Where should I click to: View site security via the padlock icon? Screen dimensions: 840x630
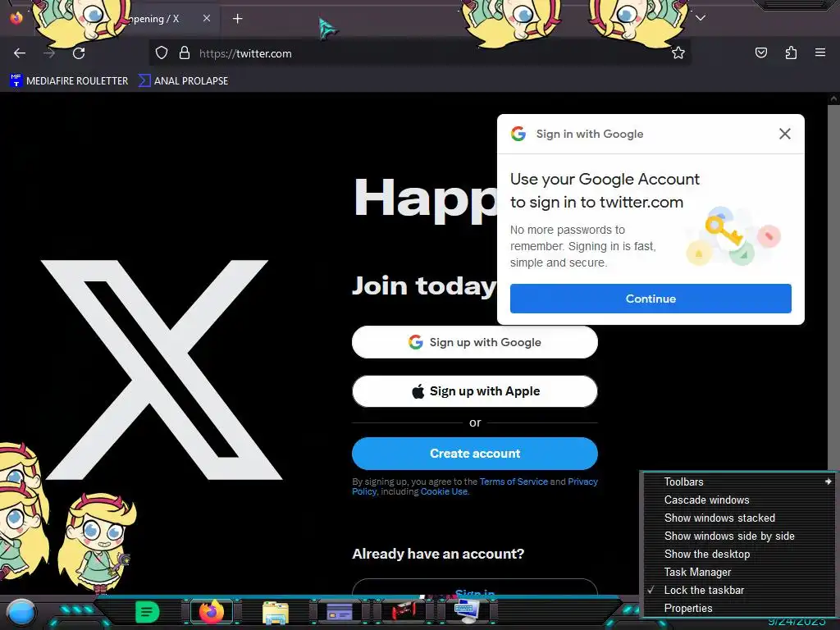click(185, 53)
